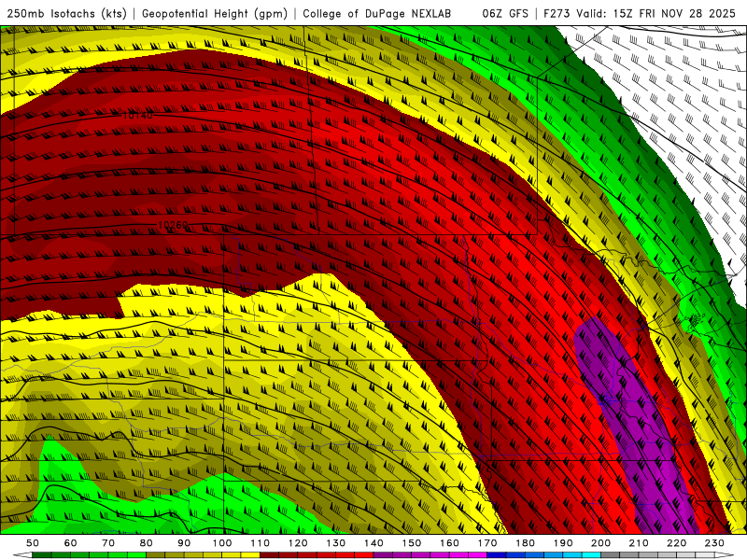The width and height of the screenshot is (747, 560).
Task: Click the 170 value on the color scale
Action: click(487, 543)
